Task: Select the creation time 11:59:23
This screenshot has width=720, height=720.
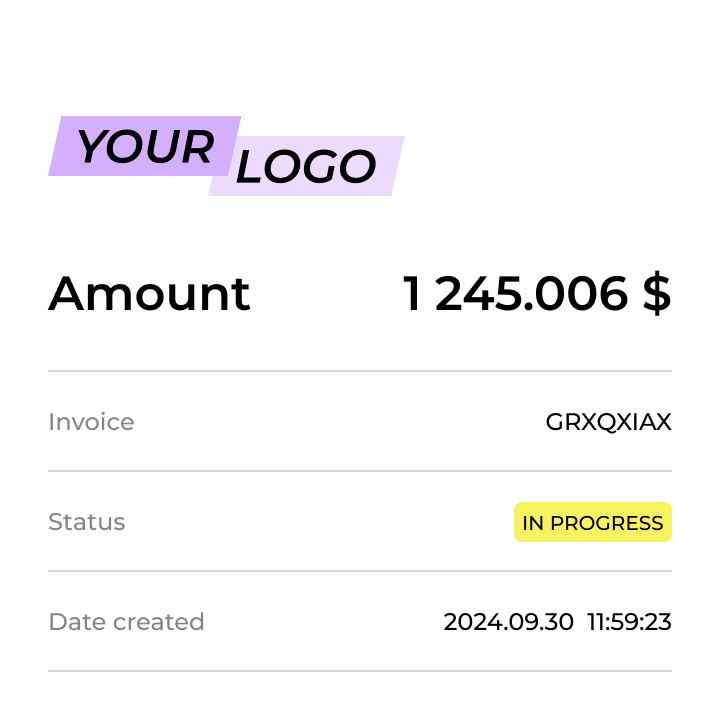Action: point(630,622)
